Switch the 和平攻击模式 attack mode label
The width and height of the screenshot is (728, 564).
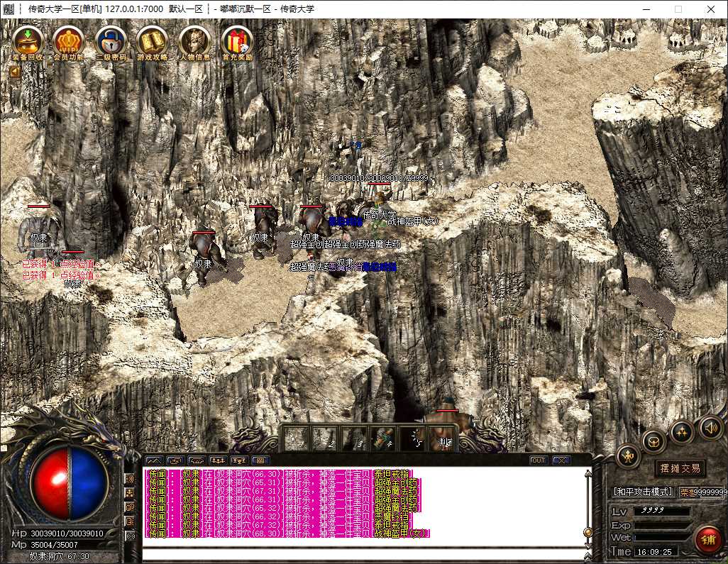[x=644, y=492]
